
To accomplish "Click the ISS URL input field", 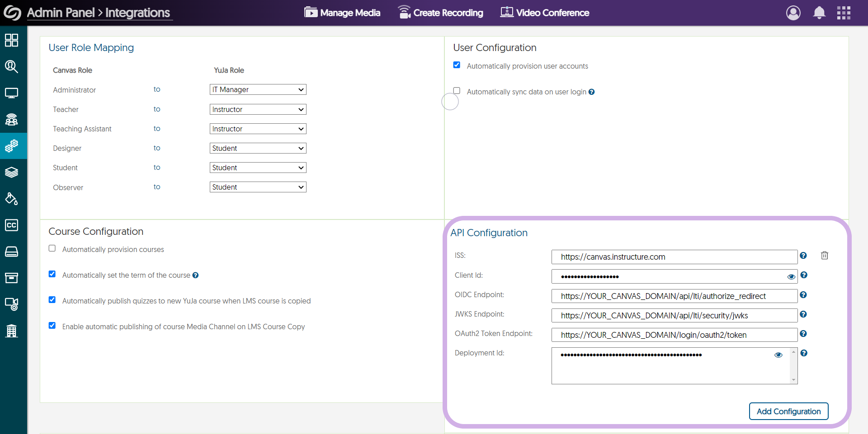I will tap(675, 257).
